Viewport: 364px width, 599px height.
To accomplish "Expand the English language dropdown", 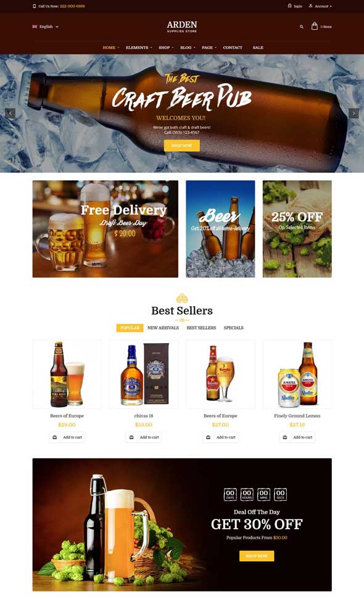I will point(46,27).
